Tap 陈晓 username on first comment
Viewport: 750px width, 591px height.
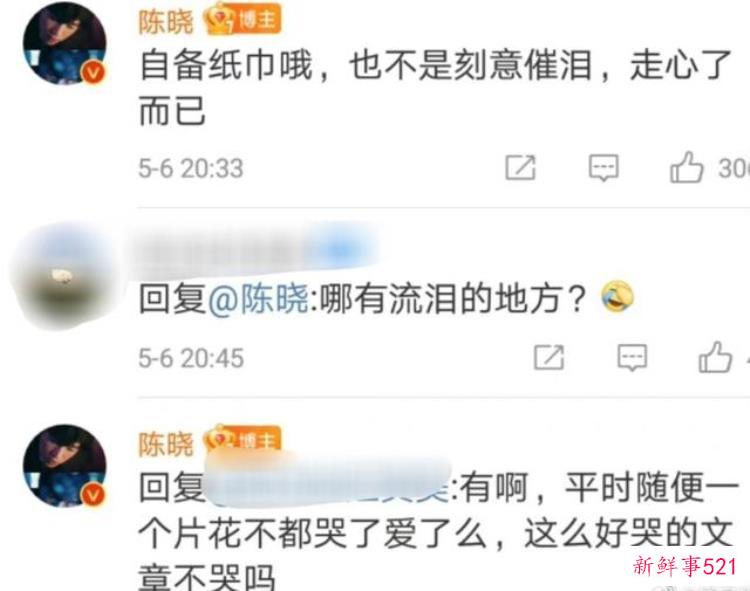click(165, 22)
